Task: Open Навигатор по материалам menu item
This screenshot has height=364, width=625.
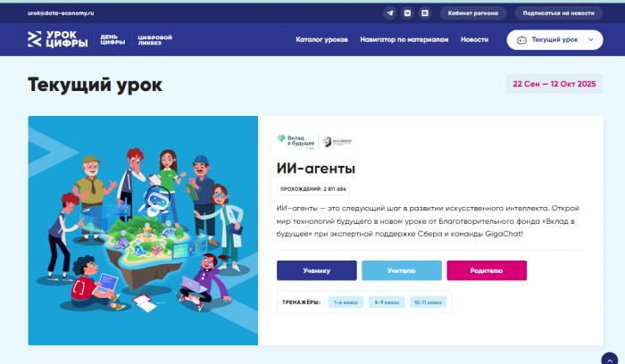Action: (404, 40)
